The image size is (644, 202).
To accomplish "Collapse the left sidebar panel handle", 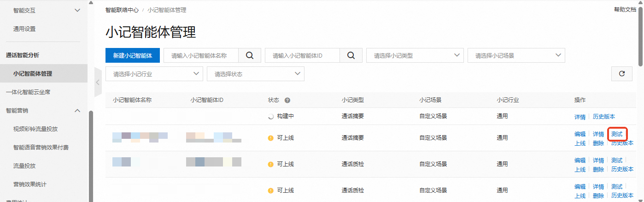I will pos(98,82).
